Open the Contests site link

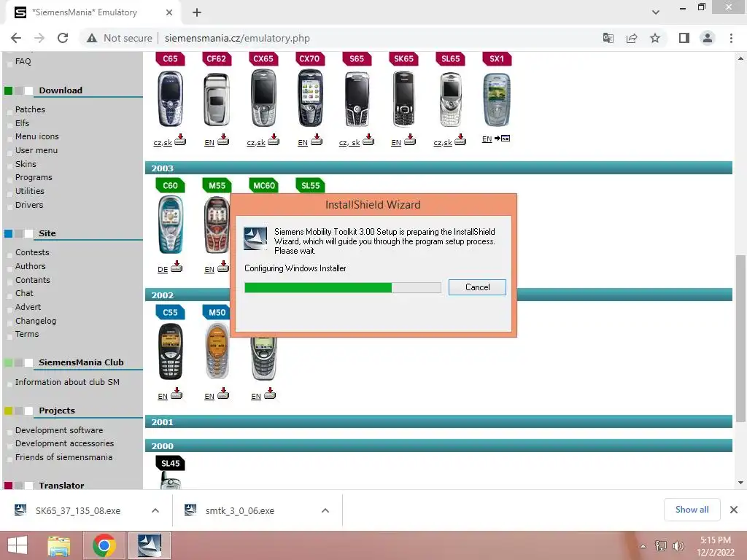32,252
